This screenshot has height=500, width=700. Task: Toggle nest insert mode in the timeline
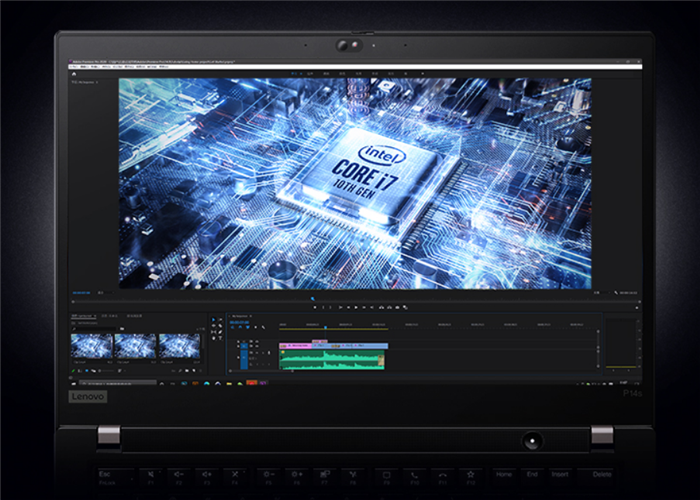point(232,327)
